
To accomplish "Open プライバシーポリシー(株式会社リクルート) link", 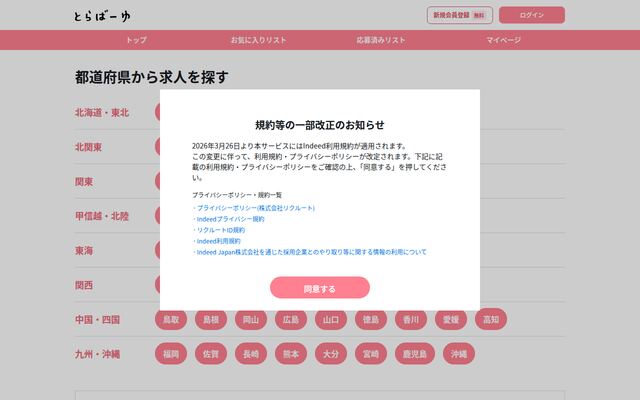I will (256, 208).
